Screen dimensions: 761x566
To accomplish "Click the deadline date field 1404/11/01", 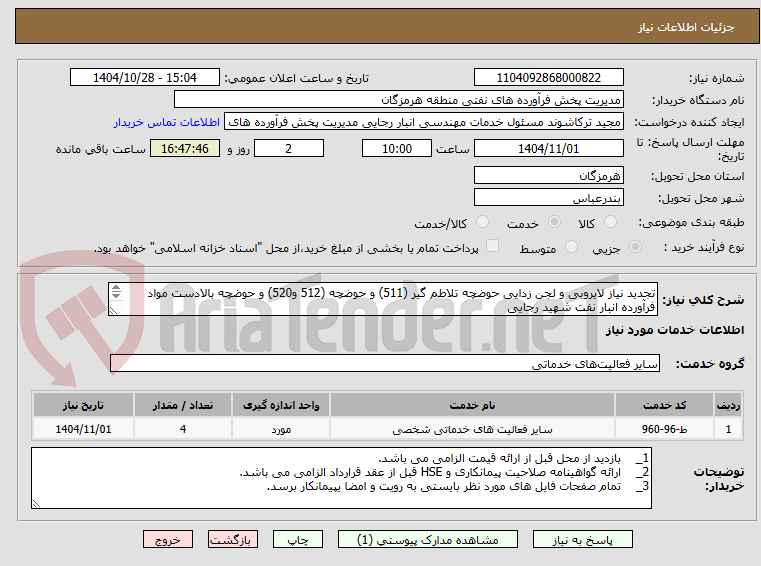I will tap(548, 149).
